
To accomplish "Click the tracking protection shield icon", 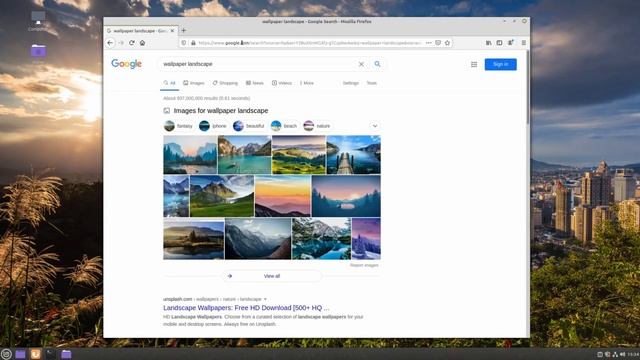I will point(184,42).
